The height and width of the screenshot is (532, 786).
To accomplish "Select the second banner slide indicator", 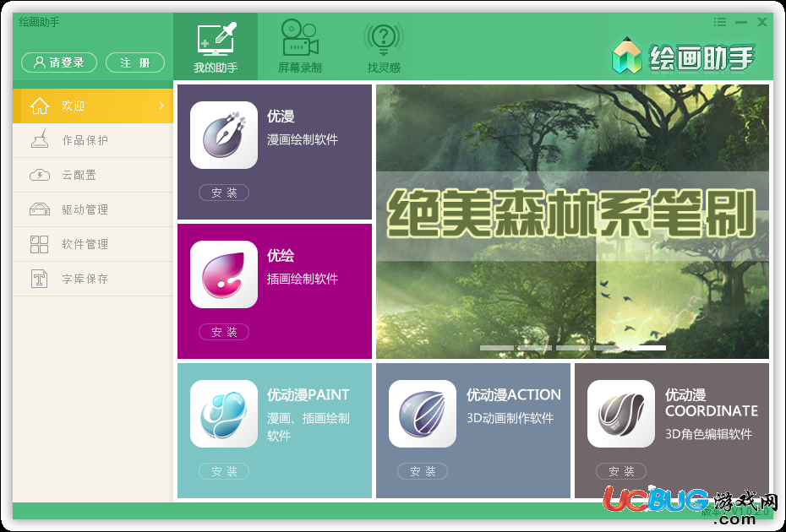I will 535,348.
